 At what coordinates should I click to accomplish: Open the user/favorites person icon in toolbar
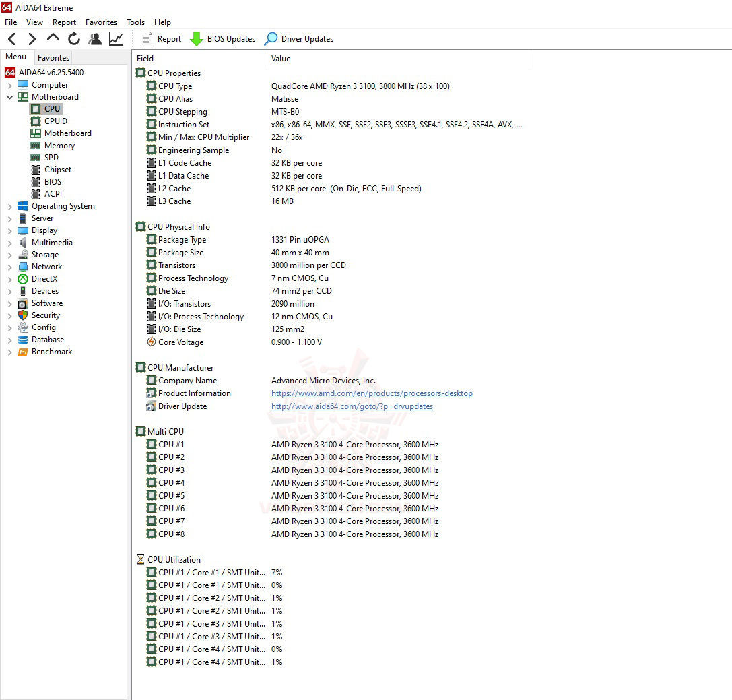click(95, 39)
